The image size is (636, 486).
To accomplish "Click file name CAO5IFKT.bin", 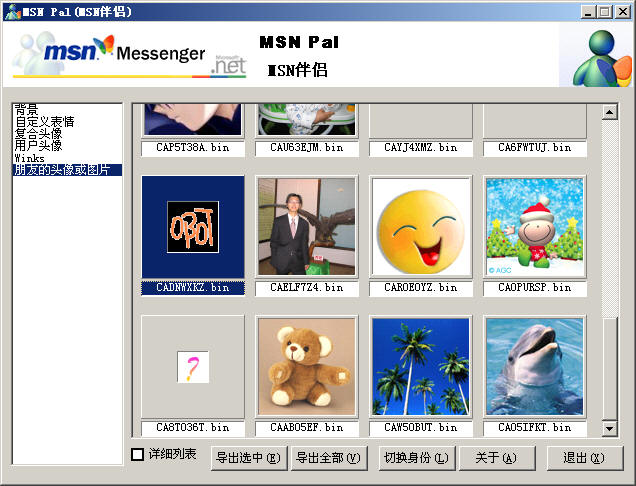I will pos(535,428).
